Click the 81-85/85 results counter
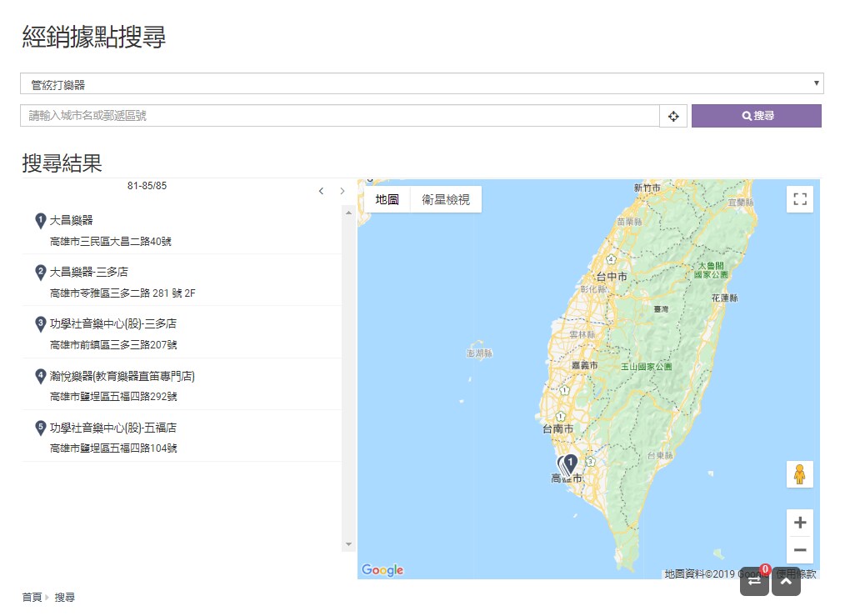 pos(147,186)
